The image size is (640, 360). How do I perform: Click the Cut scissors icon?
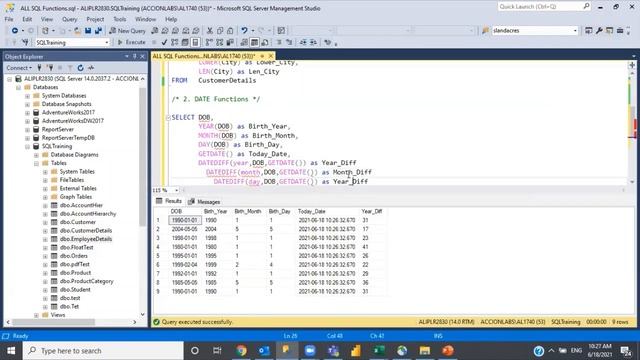pyautogui.click(x=210, y=31)
